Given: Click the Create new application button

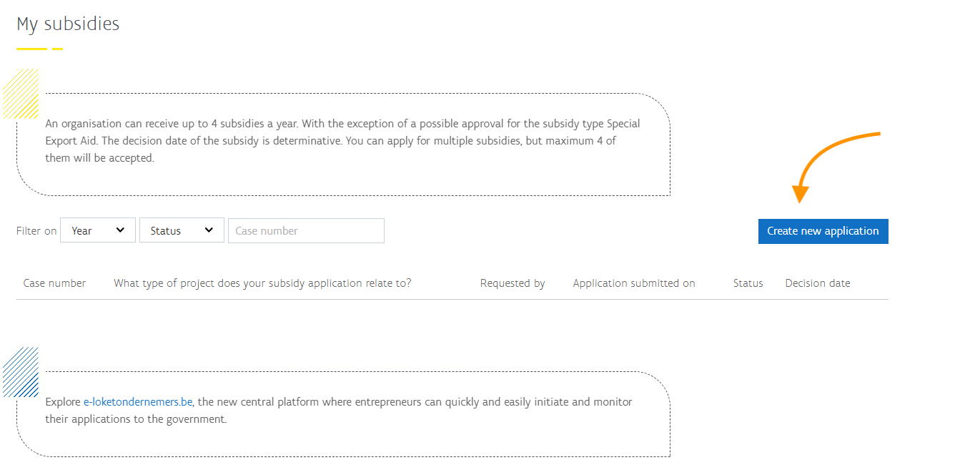Looking at the screenshot, I should [823, 231].
